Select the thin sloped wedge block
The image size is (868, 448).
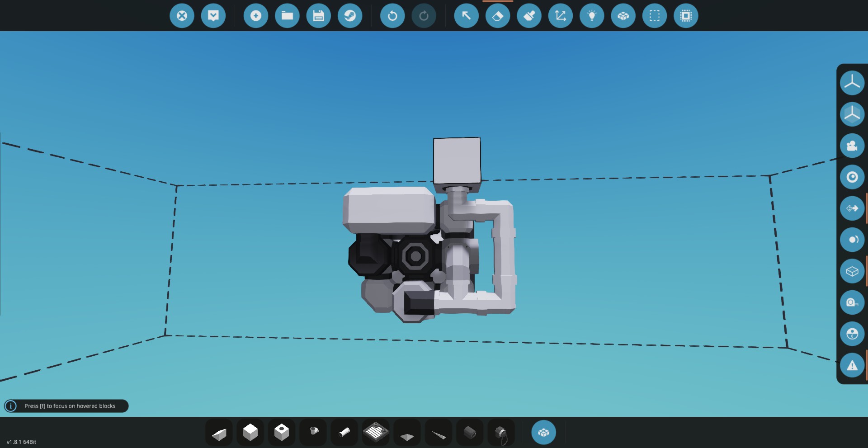[x=439, y=433]
